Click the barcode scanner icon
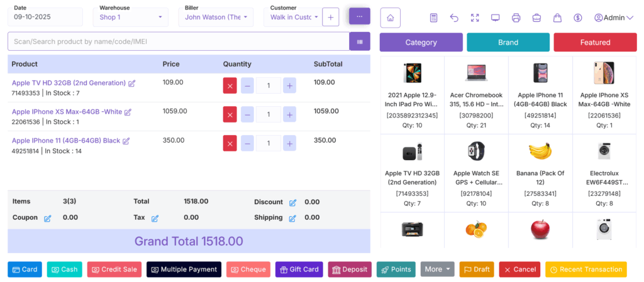 pos(360,41)
